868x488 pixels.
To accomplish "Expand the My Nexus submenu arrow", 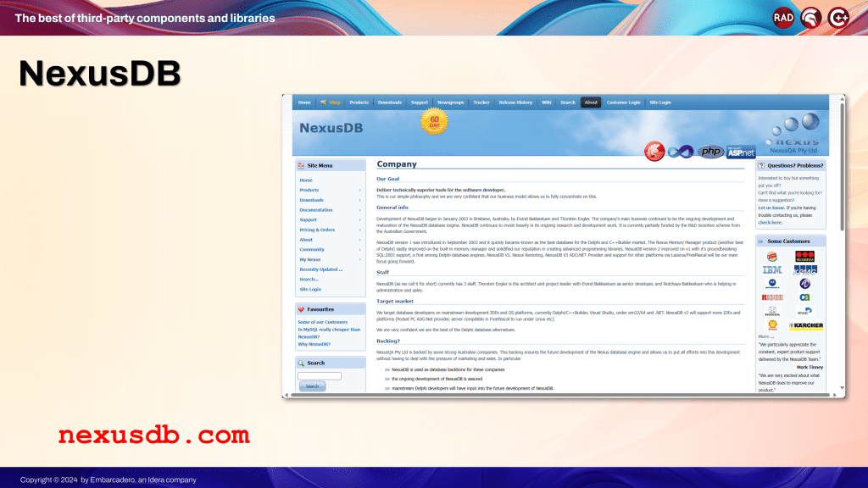I will (359, 260).
